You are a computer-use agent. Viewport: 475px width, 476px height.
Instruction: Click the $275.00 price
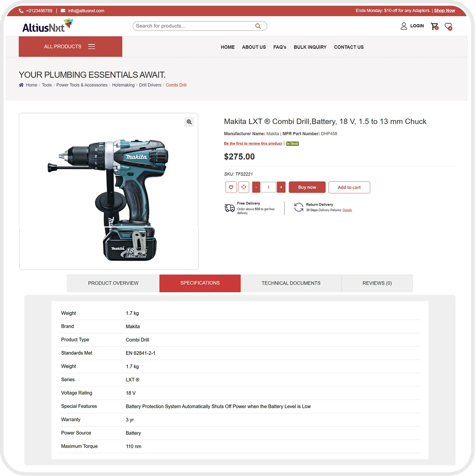coord(239,157)
